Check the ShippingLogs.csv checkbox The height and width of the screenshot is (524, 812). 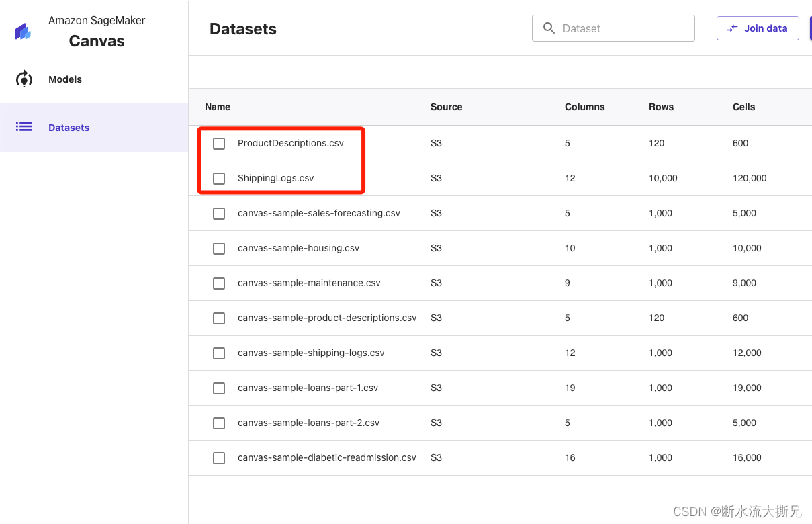point(219,179)
